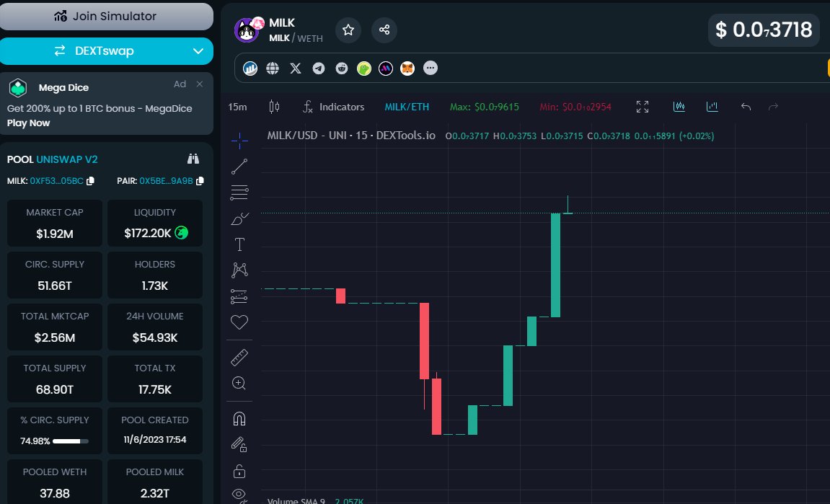Open the 15m timeframe selector
The image size is (830, 504).
pyautogui.click(x=237, y=107)
